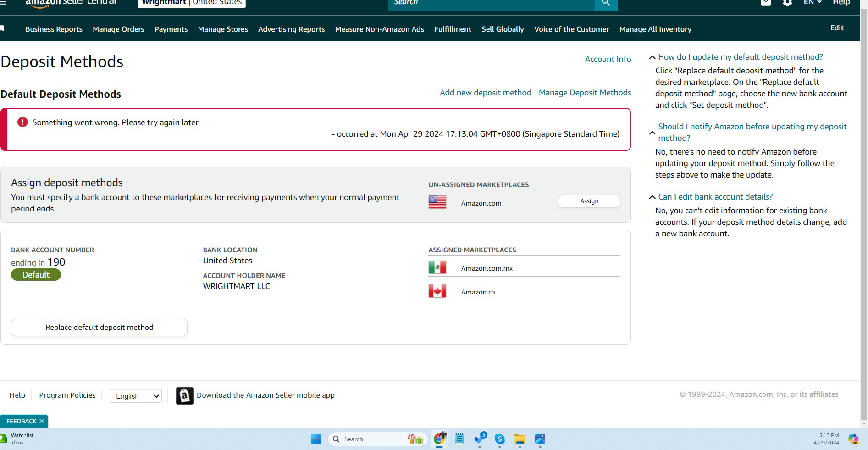Click 'Something went wrong' error message
Screen dimensions: 868x450
[116, 122]
